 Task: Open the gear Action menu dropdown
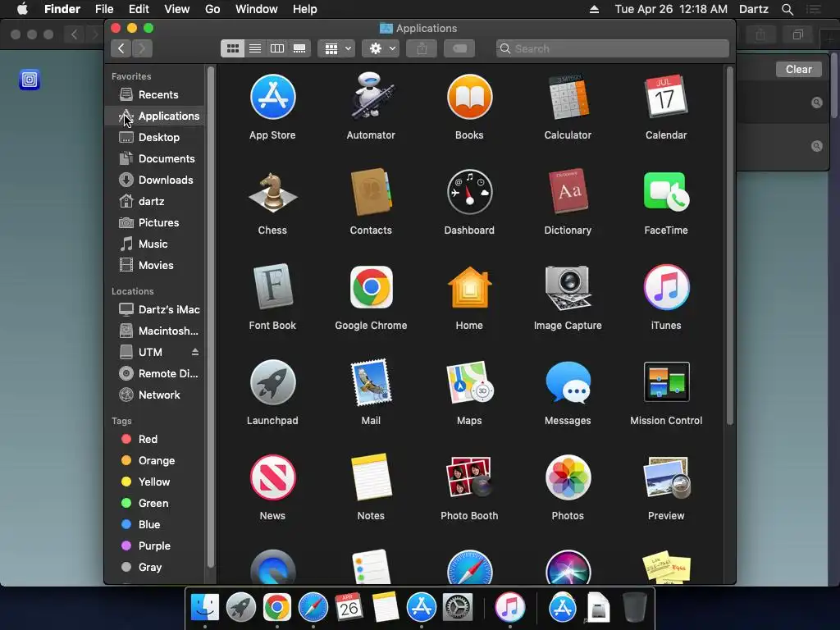[x=381, y=48]
